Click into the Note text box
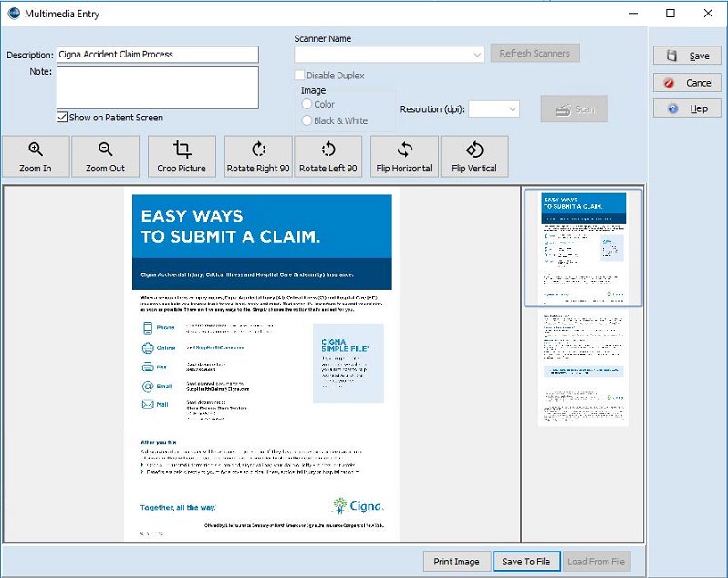 158,88
